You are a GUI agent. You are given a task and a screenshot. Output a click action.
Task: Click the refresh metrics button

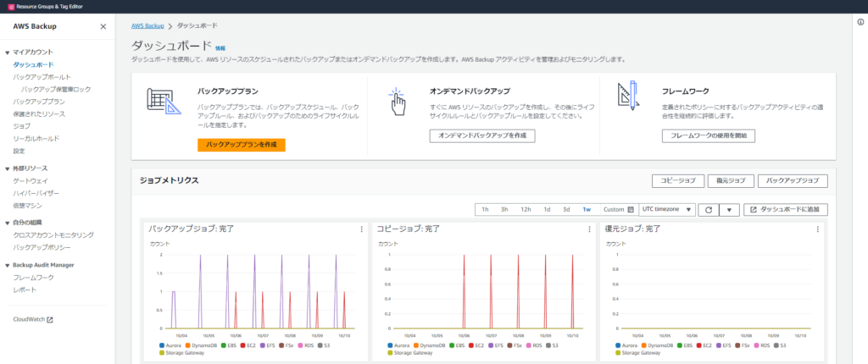(708, 210)
